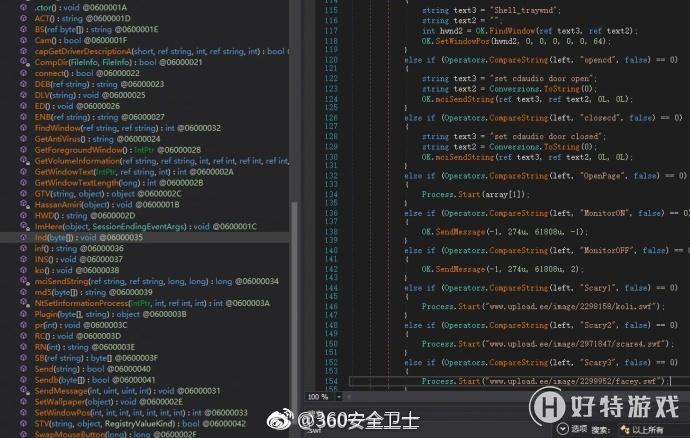This screenshot has height=438, width=690.
Task: Select inf() : string entry
Action: click(x=79, y=249)
